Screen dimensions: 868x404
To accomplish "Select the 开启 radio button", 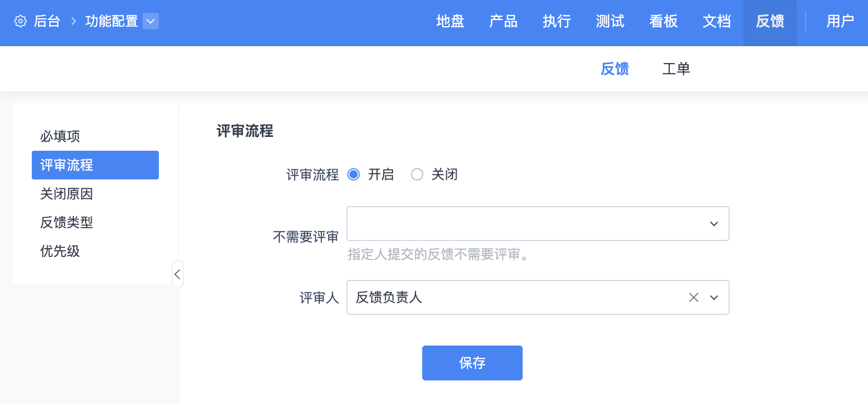I will [x=354, y=174].
